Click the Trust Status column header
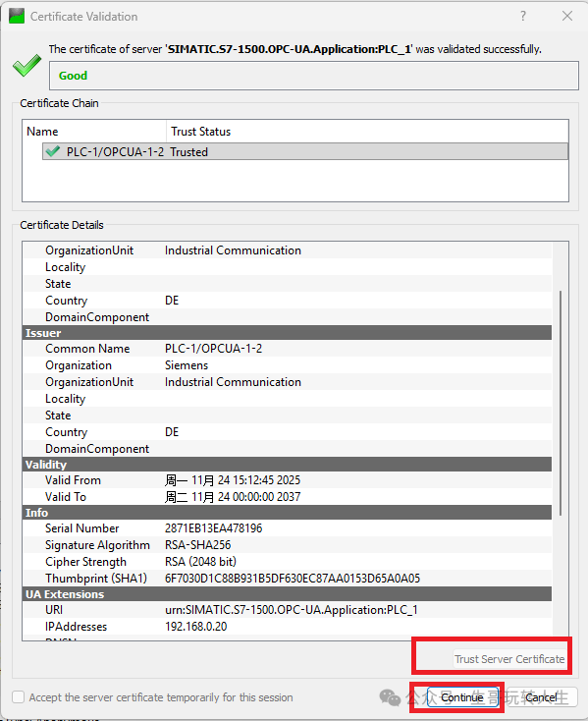The width and height of the screenshot is (588, 721). pos(367,132)
